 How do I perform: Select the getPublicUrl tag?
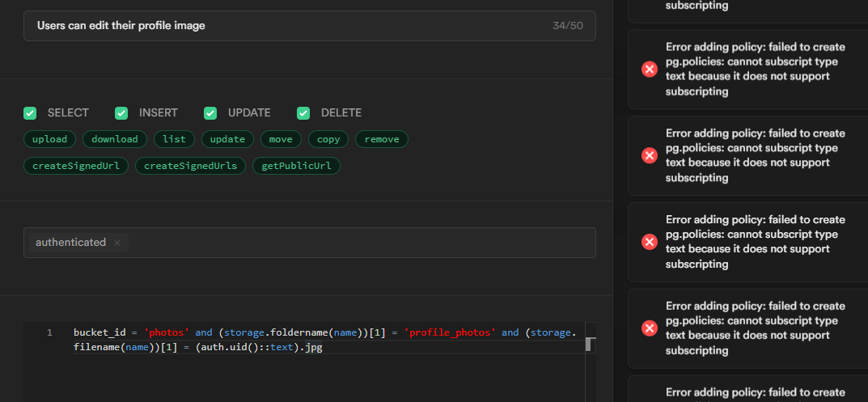click(297, 166)
